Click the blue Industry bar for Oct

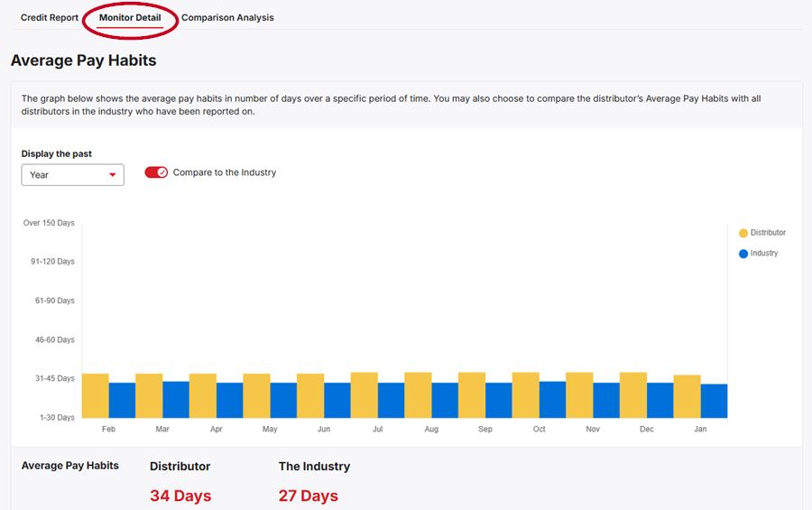point(552,400)
